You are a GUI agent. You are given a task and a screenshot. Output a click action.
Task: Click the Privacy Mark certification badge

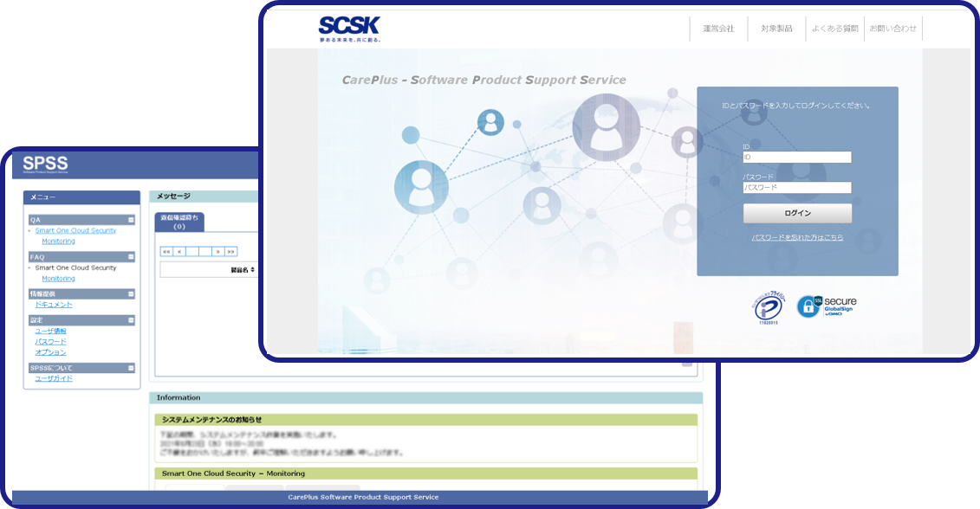[x=768, y=307]
